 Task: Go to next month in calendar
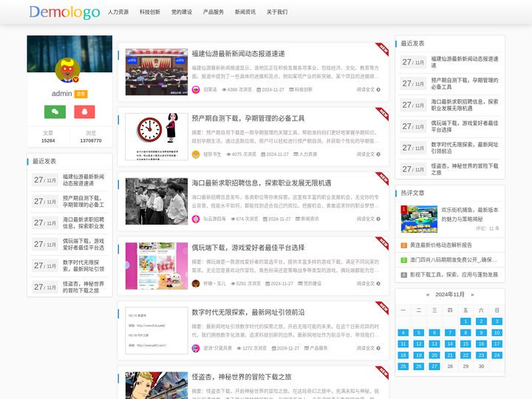coord(472,295)
